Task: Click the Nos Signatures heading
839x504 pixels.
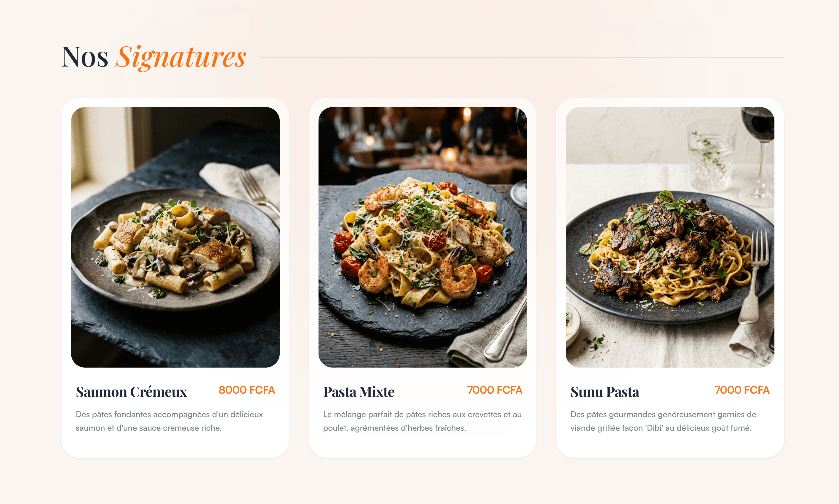Action: [x=154, y=57]
